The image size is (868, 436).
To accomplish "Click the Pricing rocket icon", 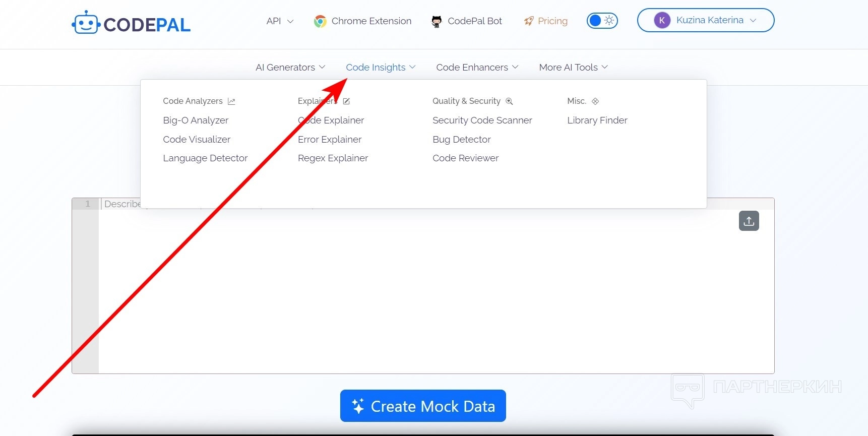I will point(529,21).
